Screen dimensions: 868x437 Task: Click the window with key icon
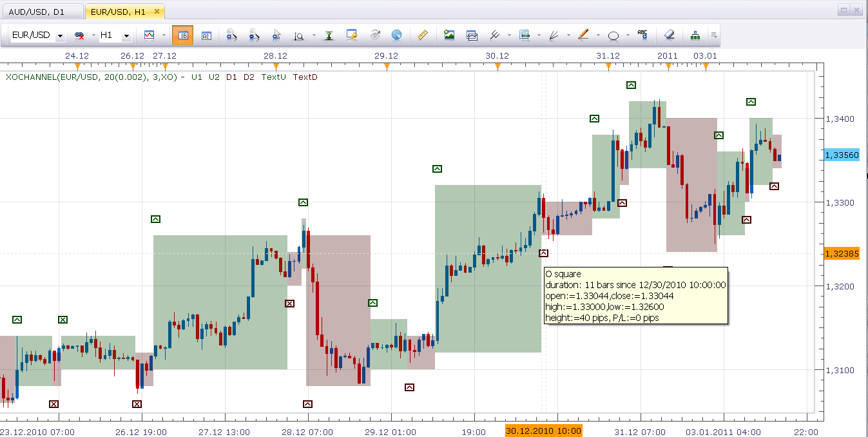coord(352,35)
